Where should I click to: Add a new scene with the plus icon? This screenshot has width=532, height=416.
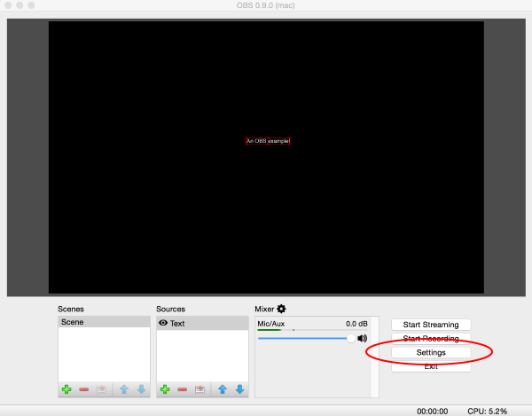coord(66,389)
